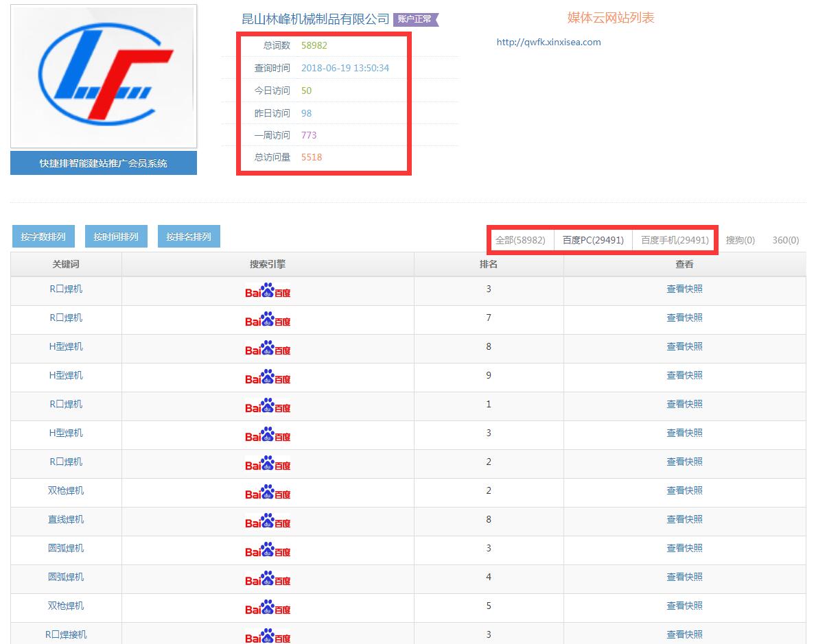Click Baidu logo for R口焊机 ranked 7

268,321
